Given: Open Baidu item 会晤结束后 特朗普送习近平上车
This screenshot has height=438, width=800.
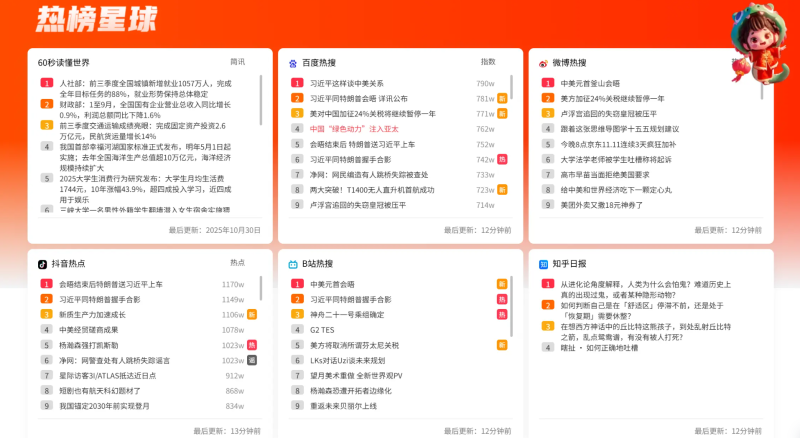Looking at the screenshot, I should tap(362, 144).
